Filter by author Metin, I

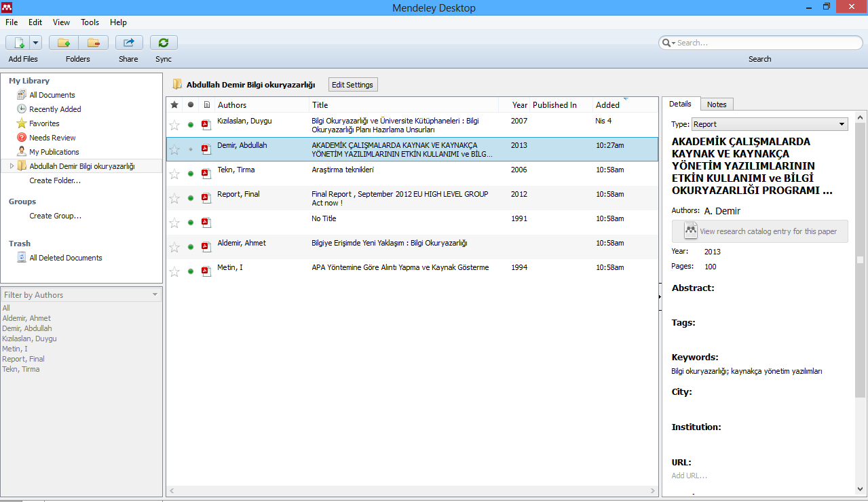pyautogui.click(x=15, y=349)
